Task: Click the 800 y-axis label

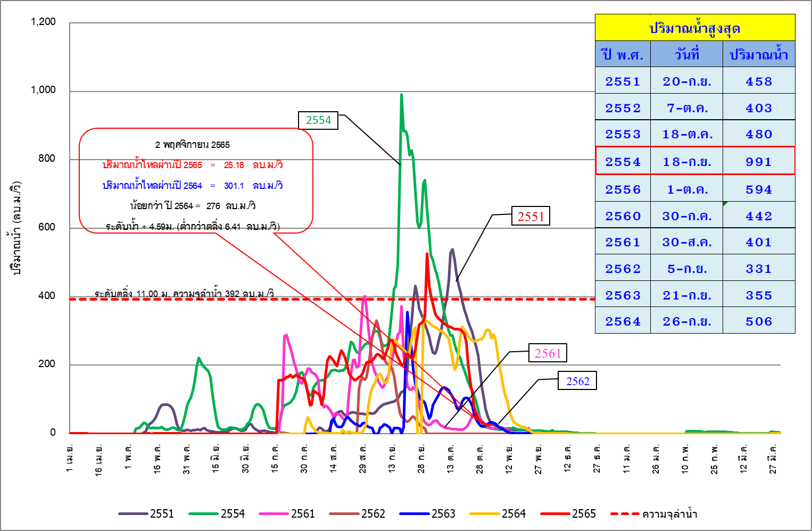Action: [46, 159]
